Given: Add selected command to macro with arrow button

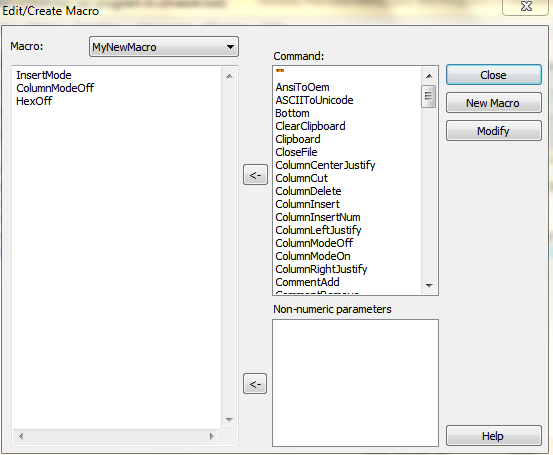Looking at the screenshot, I should 255,175.
